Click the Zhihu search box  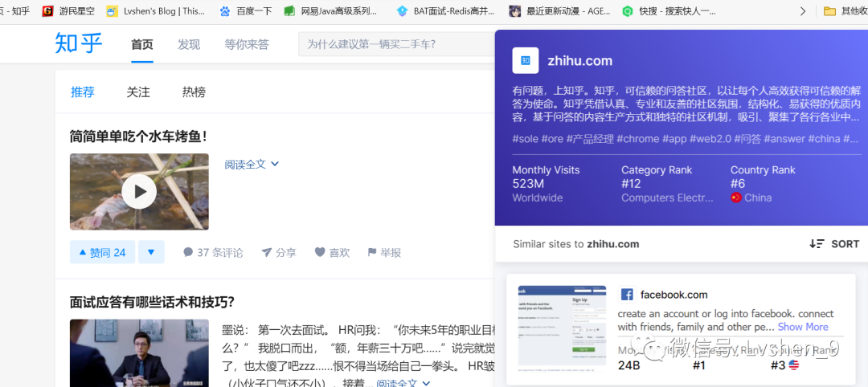[396, 44]
